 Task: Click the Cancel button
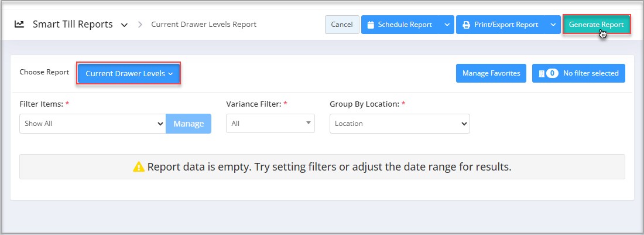click(342, 25)
